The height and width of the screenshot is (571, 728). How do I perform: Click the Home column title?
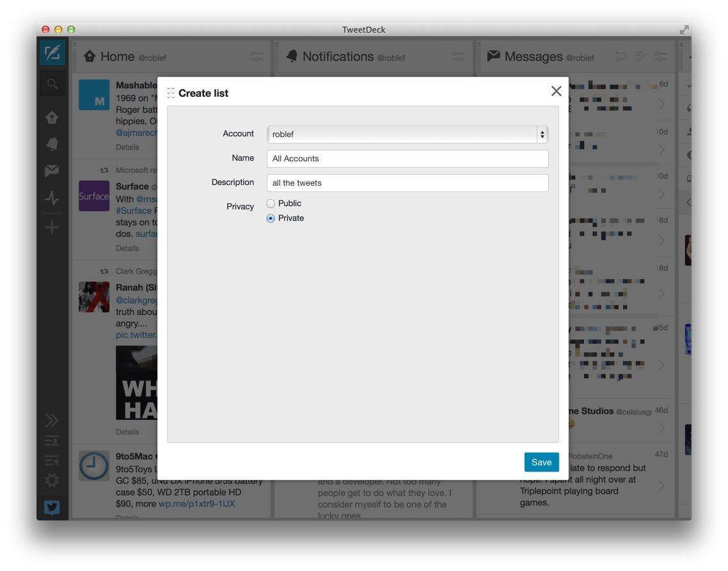[x=118, y=57]
